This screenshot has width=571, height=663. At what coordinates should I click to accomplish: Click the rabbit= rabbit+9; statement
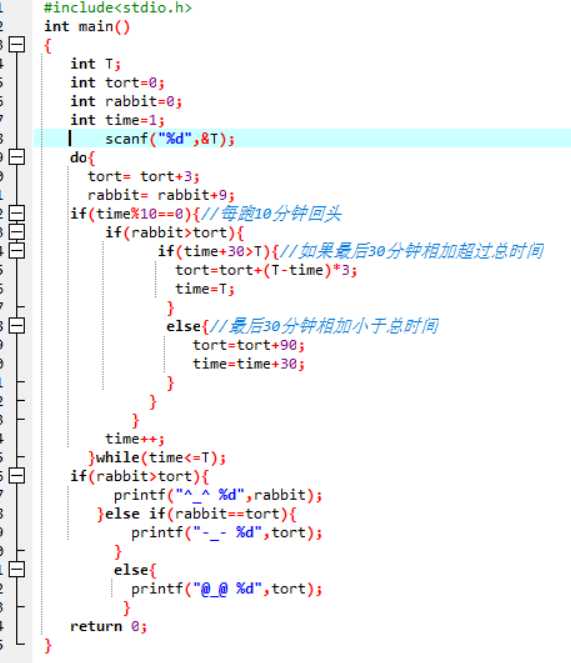pyautogui.click(x=161, y=195)
